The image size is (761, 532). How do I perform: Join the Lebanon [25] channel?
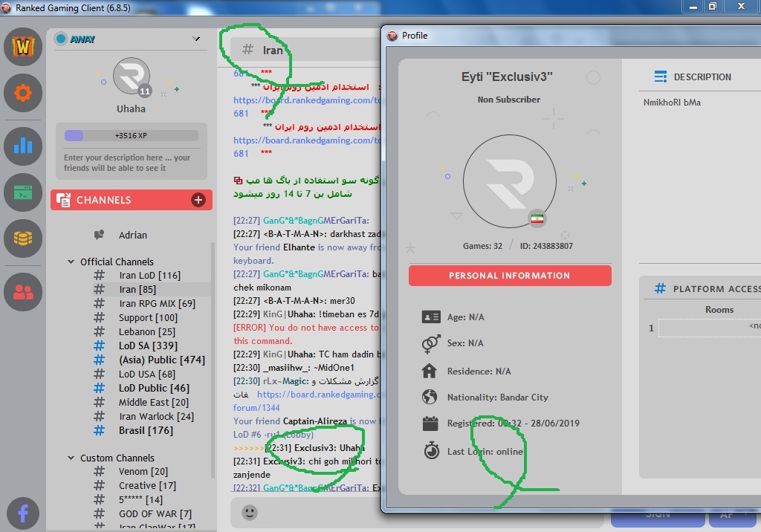point(147,331)
